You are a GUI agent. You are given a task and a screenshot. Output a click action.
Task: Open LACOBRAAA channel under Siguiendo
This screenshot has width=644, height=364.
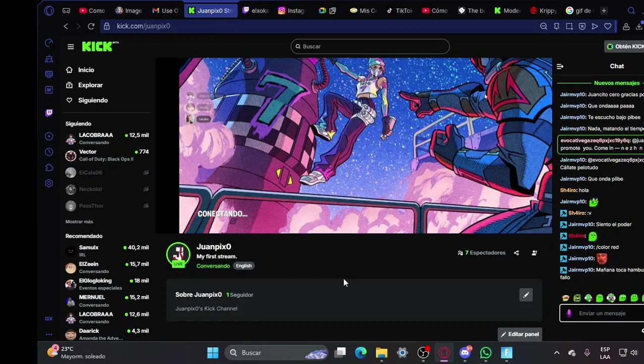pos(107,139)
